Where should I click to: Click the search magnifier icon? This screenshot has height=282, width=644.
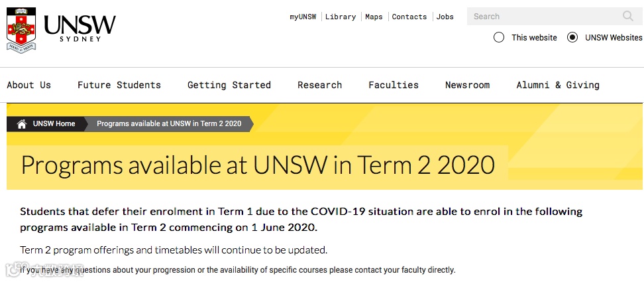click(628, 17)
